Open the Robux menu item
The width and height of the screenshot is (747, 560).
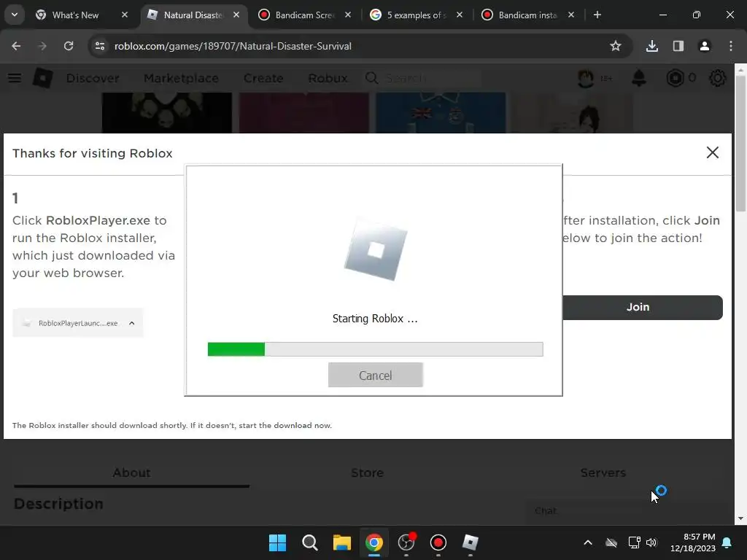coord(328,78)
